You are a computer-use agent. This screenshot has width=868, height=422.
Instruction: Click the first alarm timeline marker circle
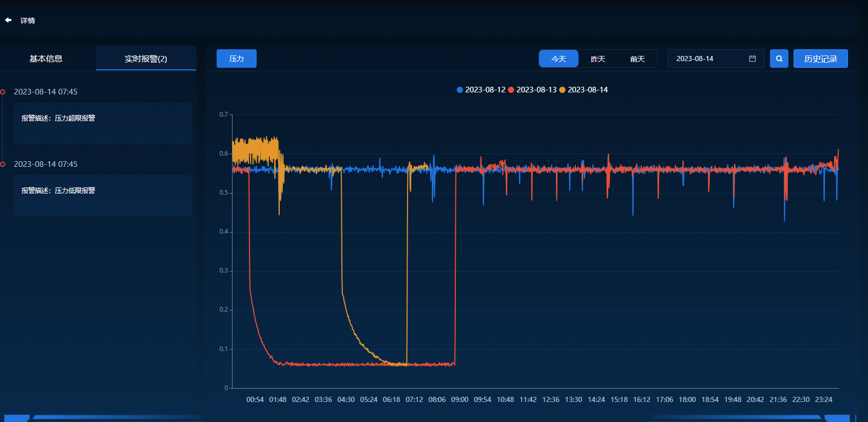[3, 92]
